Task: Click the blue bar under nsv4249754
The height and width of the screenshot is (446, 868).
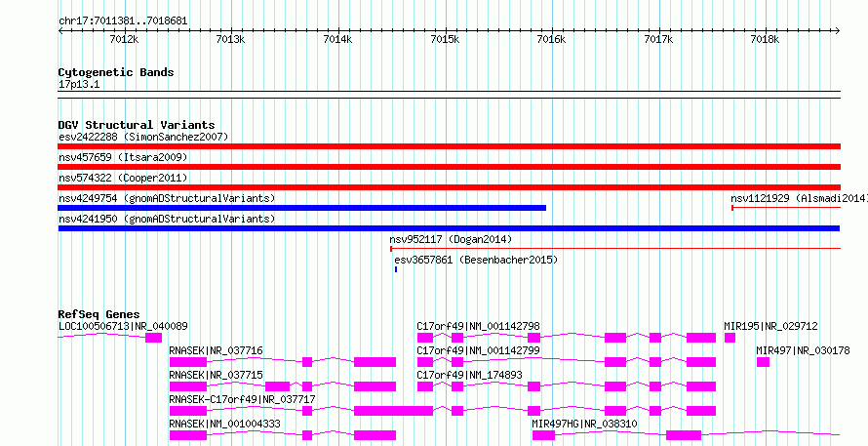Action: coord(301,208)
